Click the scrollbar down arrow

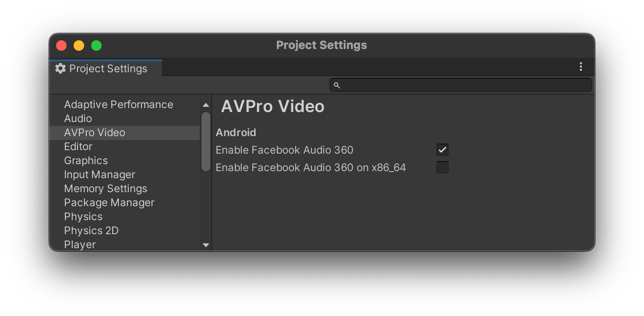pyautogui.click(x=205, y=245)
